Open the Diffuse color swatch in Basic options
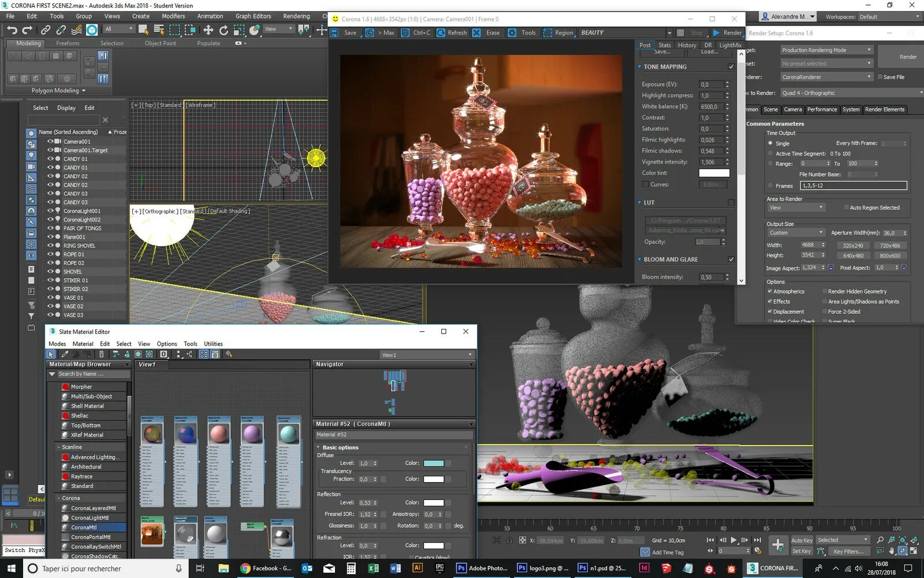This screenshot has height=578, width=924. [434, 463]
